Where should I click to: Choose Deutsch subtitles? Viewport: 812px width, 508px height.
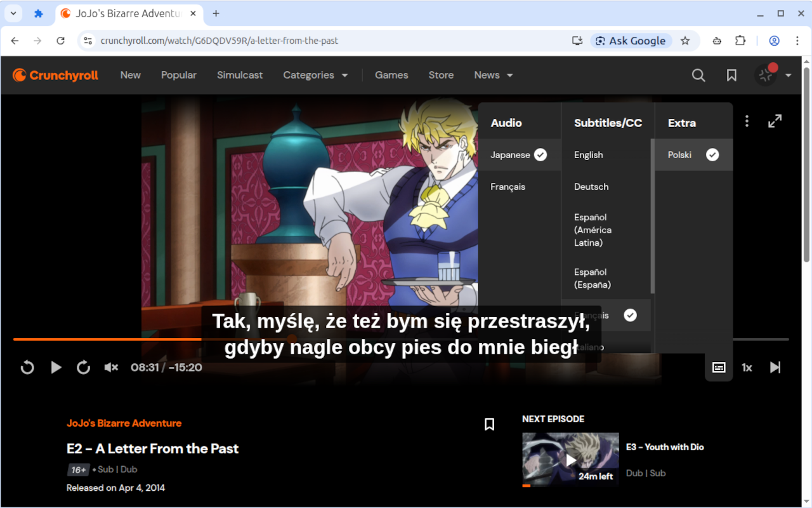(x=606, y=187)
